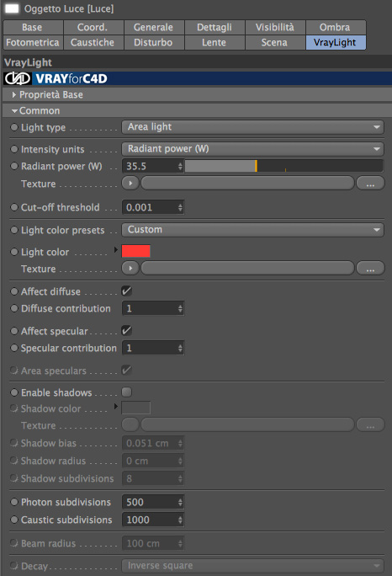Viewport: 392px width, 576px height.
Task: Click the Cut-off threshold value field
Action: coord(153,207)
